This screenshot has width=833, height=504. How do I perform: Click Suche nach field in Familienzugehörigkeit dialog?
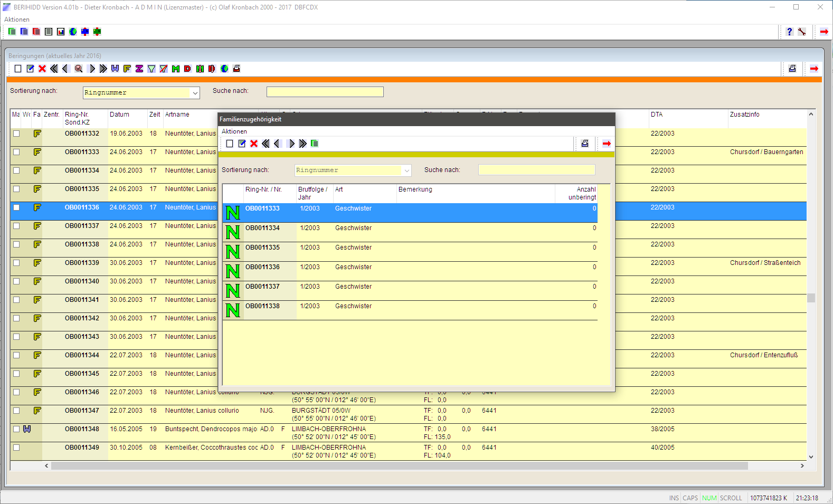click(537, 170)
